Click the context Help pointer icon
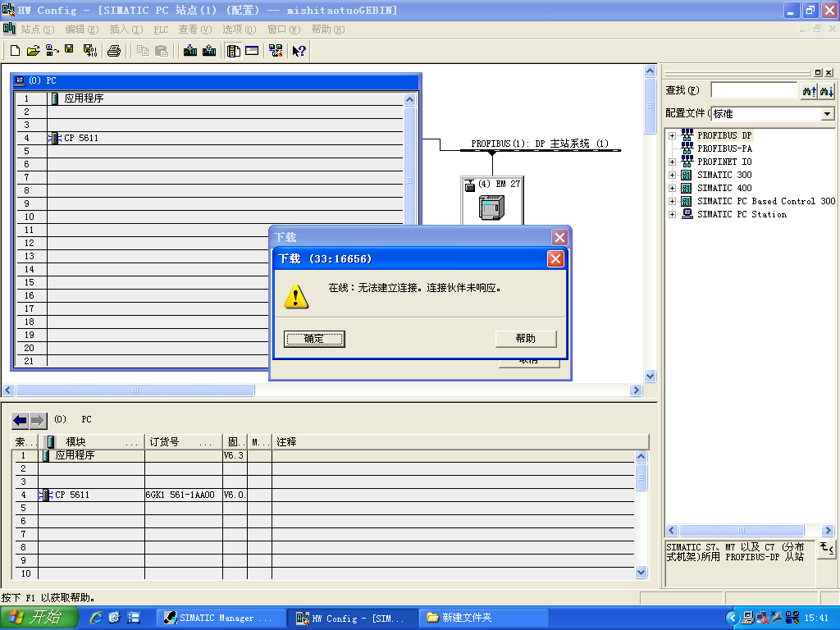Screen dimensions: 840x630 coord(299,51)
